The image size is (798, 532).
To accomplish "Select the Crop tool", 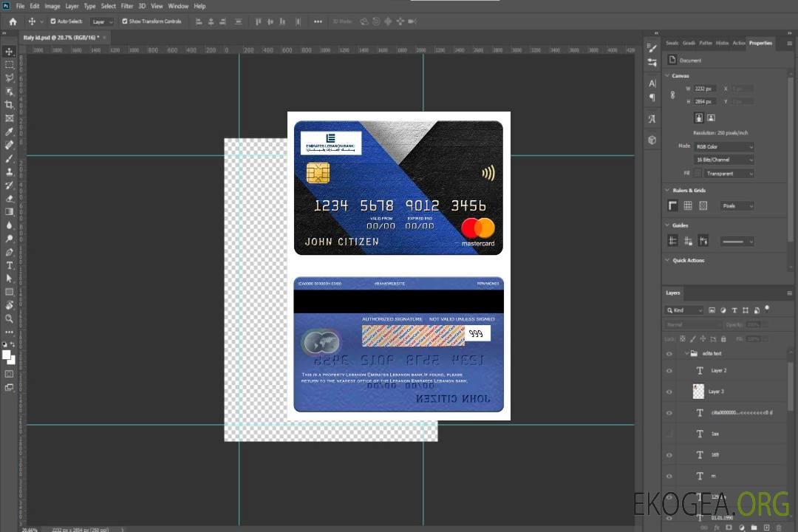I will 9,105.
